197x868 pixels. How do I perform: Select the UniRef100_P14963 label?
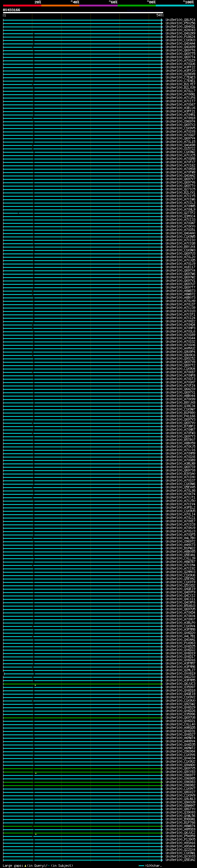pos(180,643)
